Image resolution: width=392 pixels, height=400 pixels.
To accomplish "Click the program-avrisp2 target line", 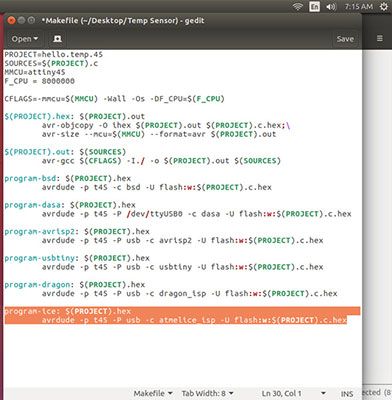I will pyautogui.click(x=77, y=231).
